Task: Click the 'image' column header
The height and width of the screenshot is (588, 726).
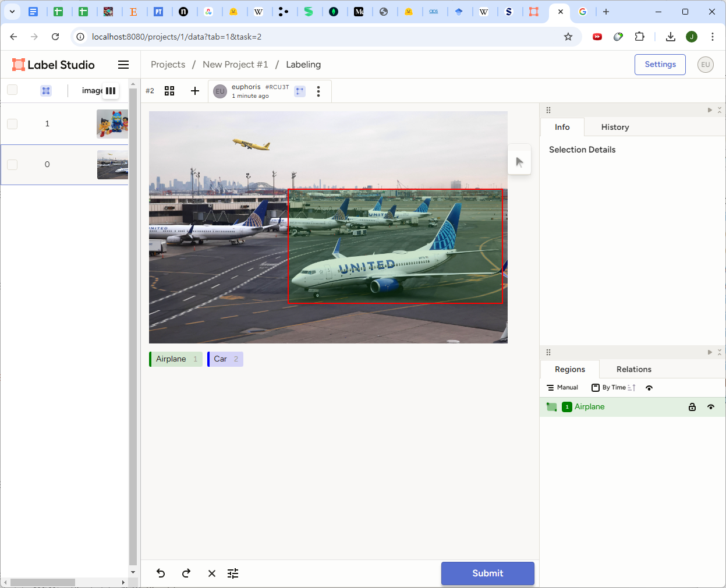Action: coord(92,91)
